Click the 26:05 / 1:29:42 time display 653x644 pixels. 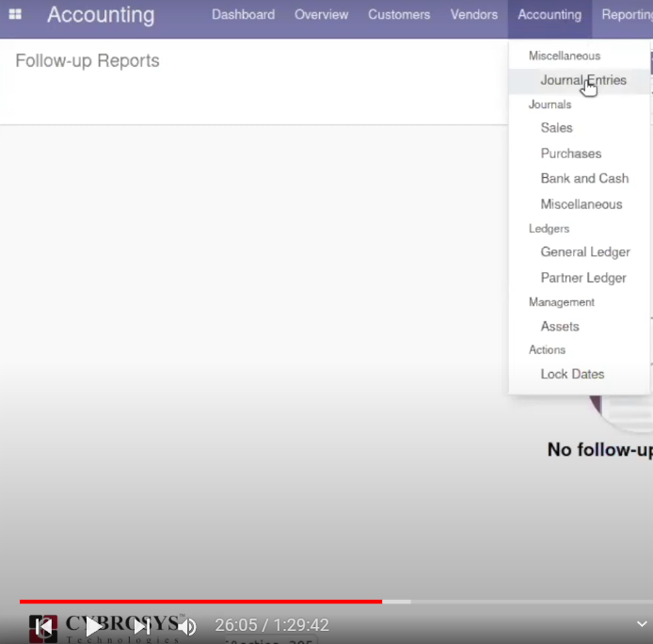tap(272, 625)
